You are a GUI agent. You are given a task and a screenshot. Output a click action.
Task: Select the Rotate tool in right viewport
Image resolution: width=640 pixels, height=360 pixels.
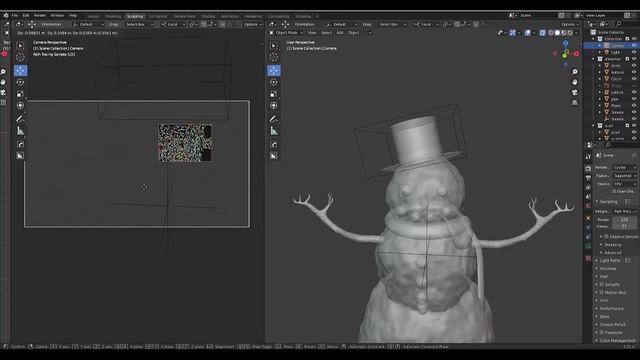[x=274, y=82]
